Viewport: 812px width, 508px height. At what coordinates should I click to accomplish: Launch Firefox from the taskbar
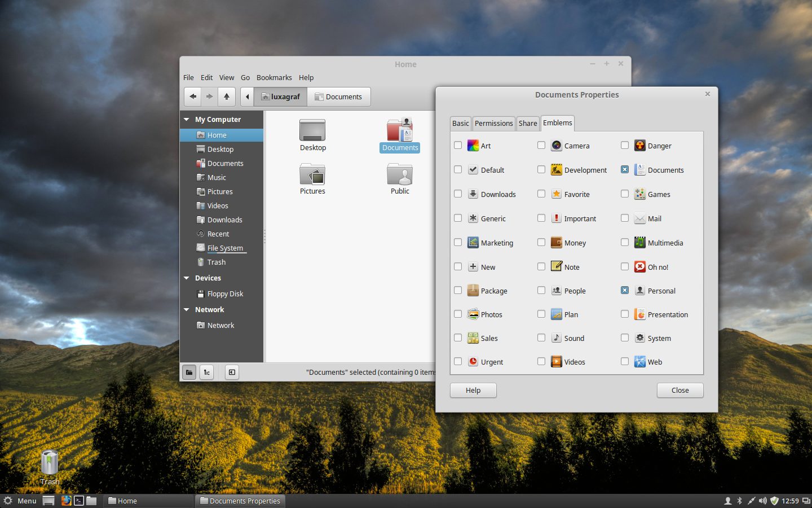pos(67,501)
